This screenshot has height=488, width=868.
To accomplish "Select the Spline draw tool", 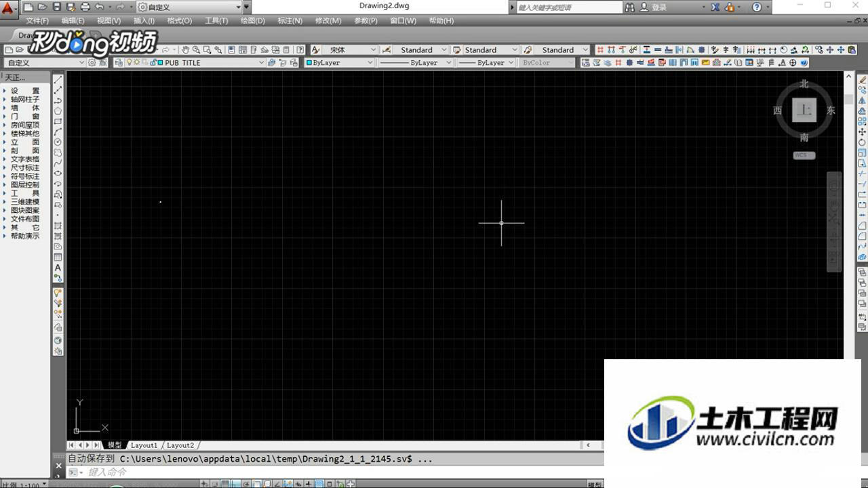I will pos(58,163).
